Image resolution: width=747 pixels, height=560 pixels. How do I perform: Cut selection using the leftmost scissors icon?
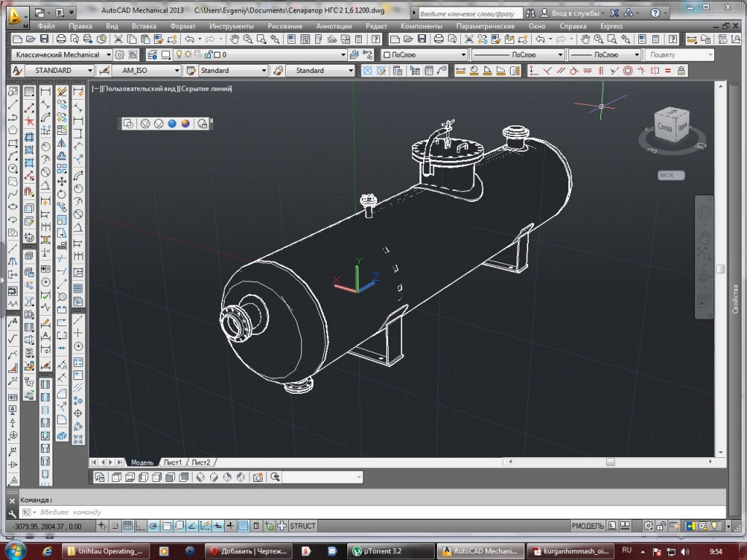point(118,39)
